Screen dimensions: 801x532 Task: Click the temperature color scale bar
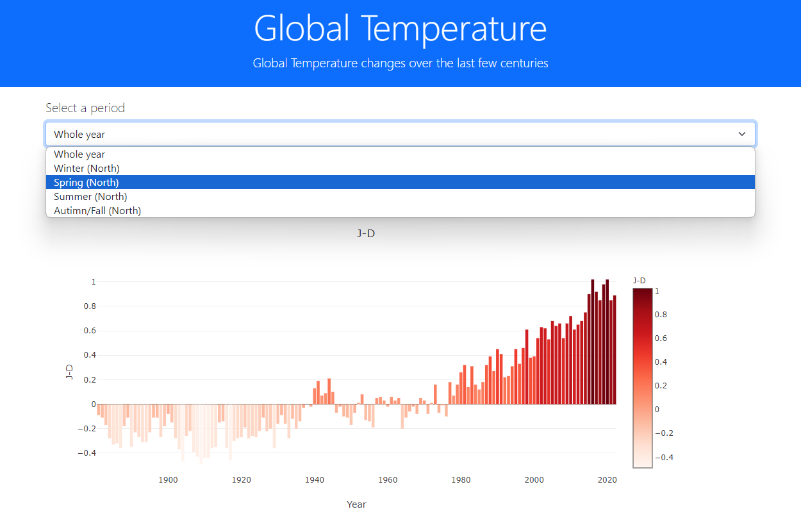pyautogui.click(x=641, y=372)
